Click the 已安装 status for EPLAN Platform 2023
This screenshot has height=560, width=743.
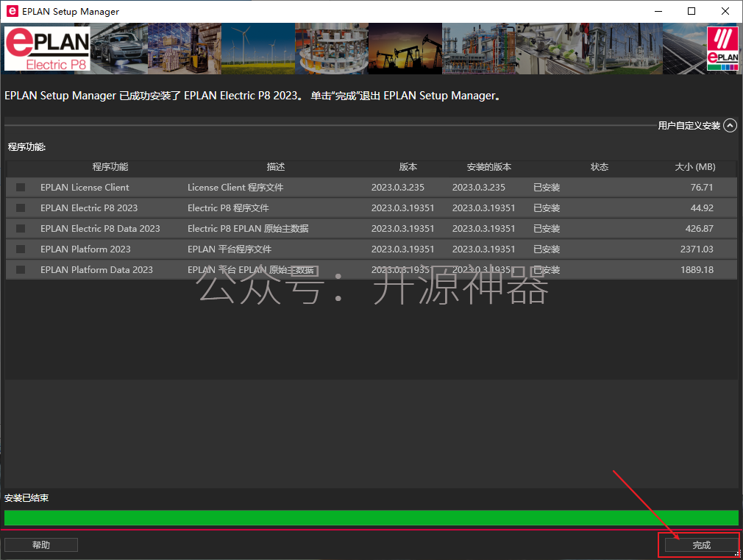[x=547, y=249]
